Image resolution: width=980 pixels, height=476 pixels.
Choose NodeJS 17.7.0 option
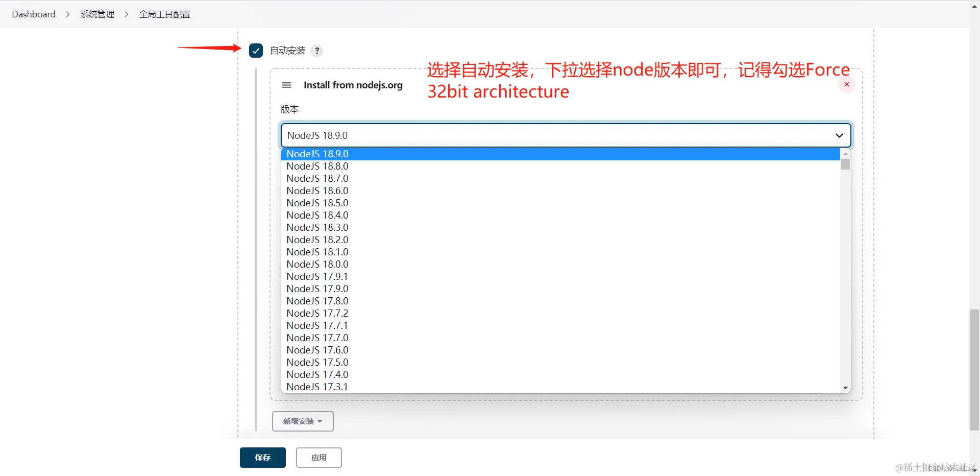[x=560, y=338]
